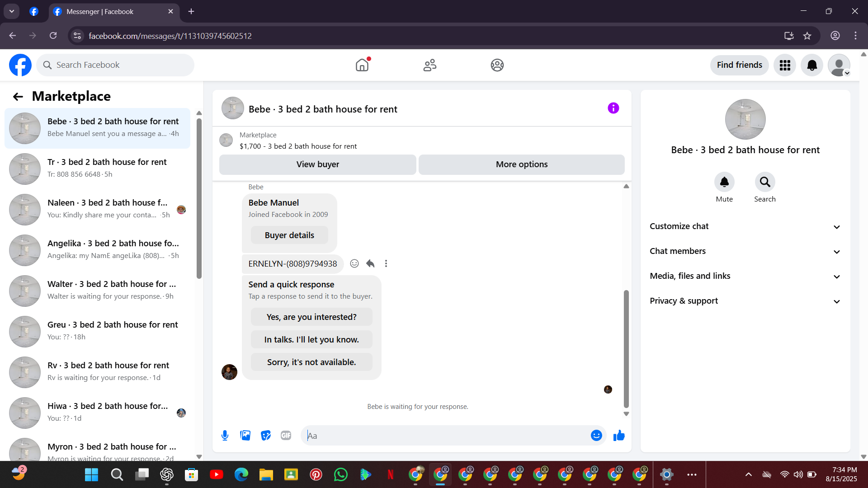The height and width of the screenshot is (488, 868).
Task: Attach a photo using the image icon
Action: [245, 436]
